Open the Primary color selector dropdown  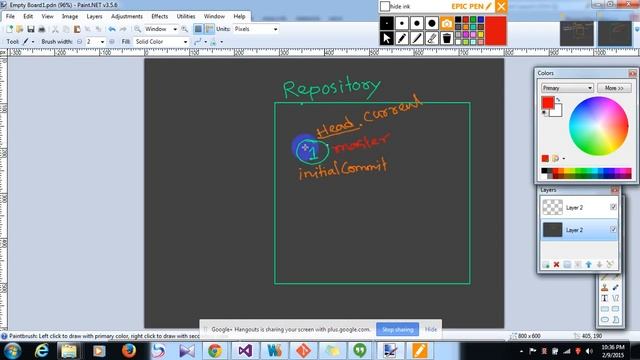point(567,88)
